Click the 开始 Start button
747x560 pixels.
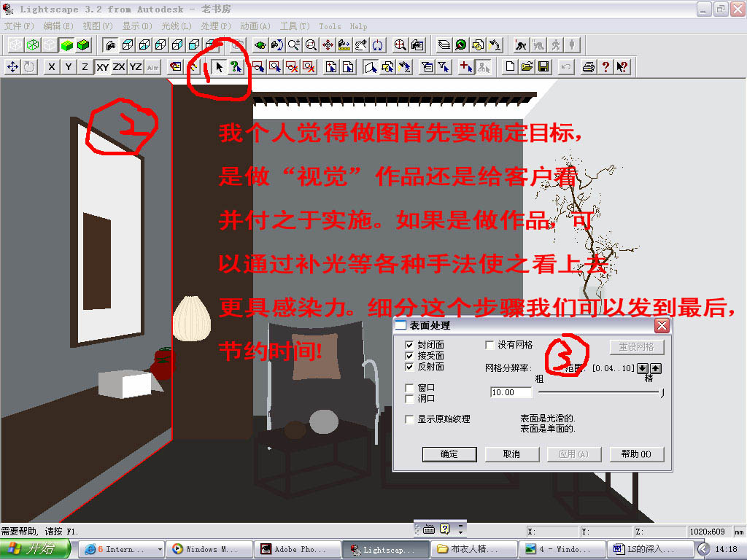(x=35, y=549)
